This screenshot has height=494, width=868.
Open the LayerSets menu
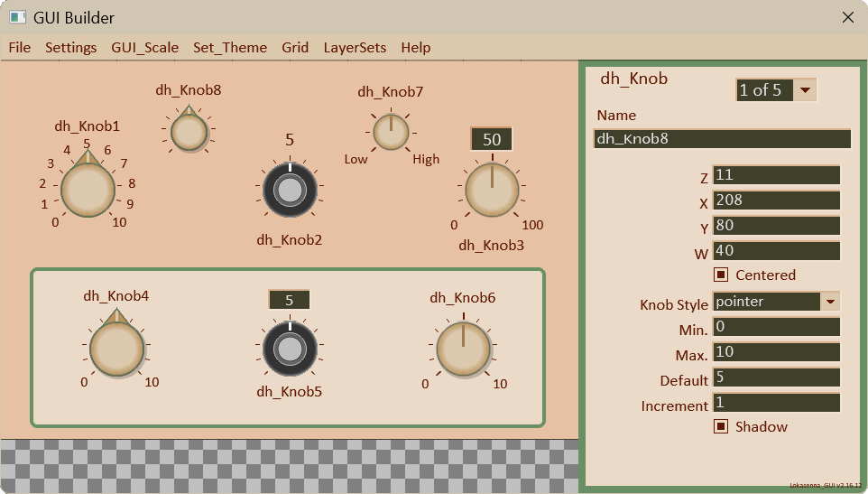pyautogui.click(x=355, y=48)
